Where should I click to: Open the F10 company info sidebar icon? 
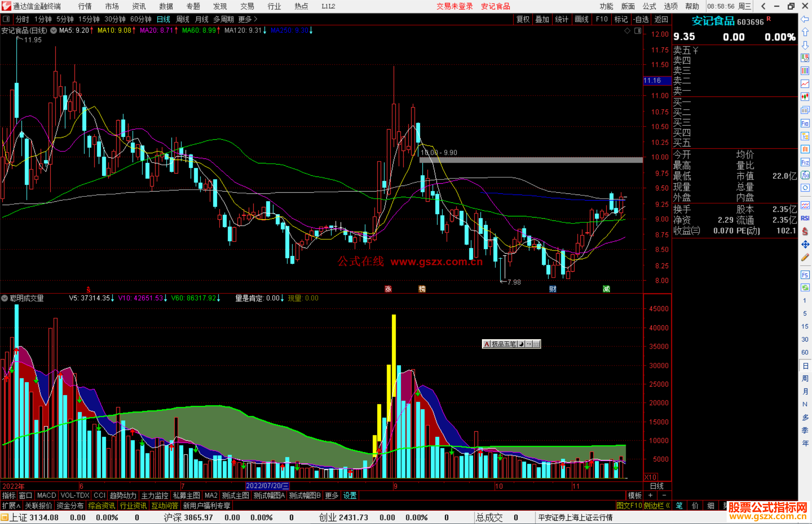[805, 123]
